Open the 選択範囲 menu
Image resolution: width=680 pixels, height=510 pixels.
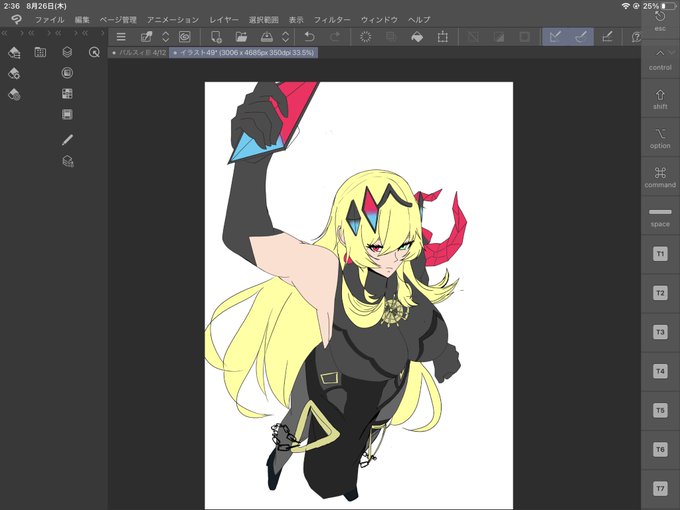(x=264, y=20)
